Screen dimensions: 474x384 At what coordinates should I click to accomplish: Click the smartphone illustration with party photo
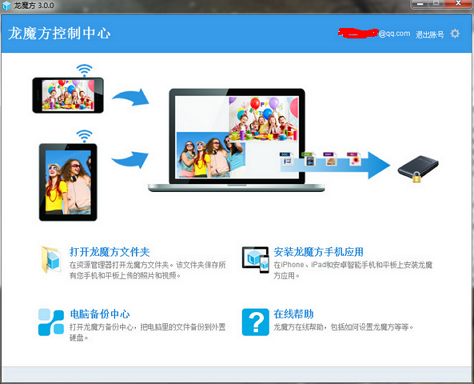pyautogui.click(x=68, y=95)
